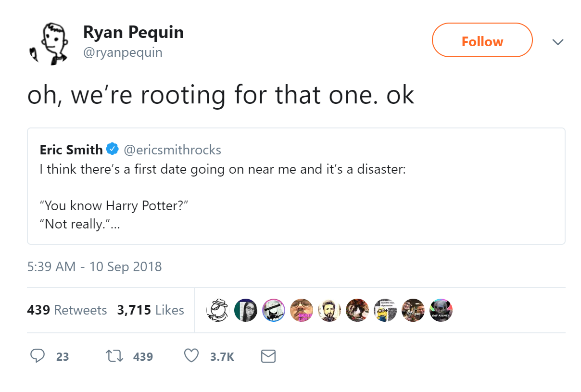Image resolution: width=581 pixels, height=392 pixels.
Task: View the 3,715 Likes list
Action: [151, 310]
